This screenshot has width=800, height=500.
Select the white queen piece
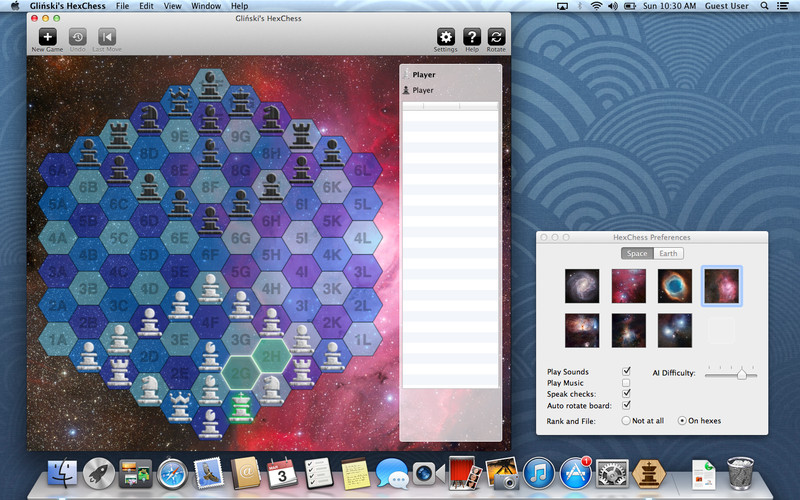[x=180, y=406]
